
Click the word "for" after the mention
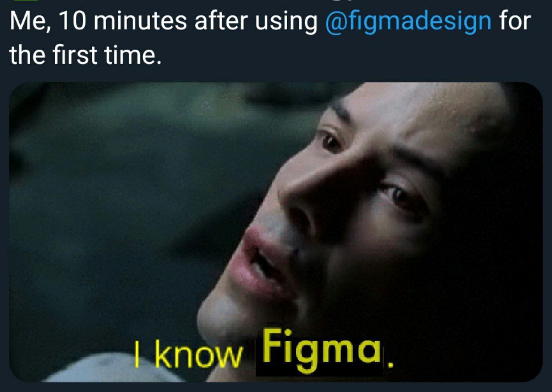tap(514, 21)
